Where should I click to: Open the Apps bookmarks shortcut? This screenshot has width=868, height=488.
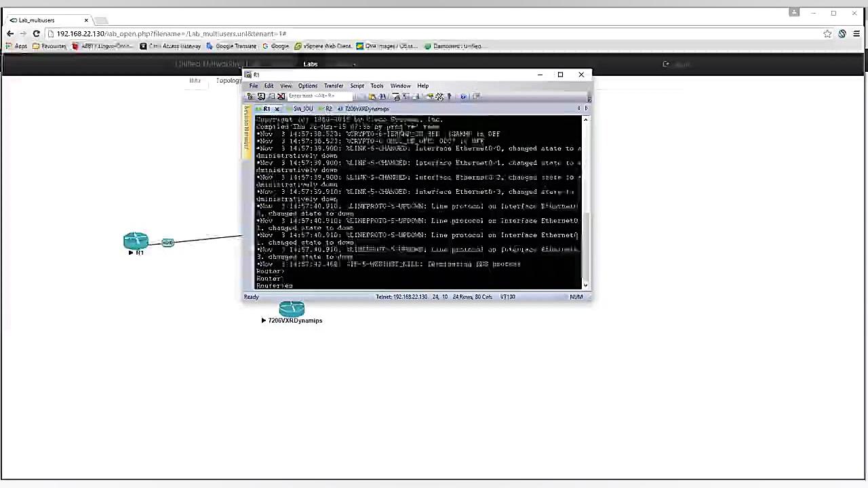[17, 46]
